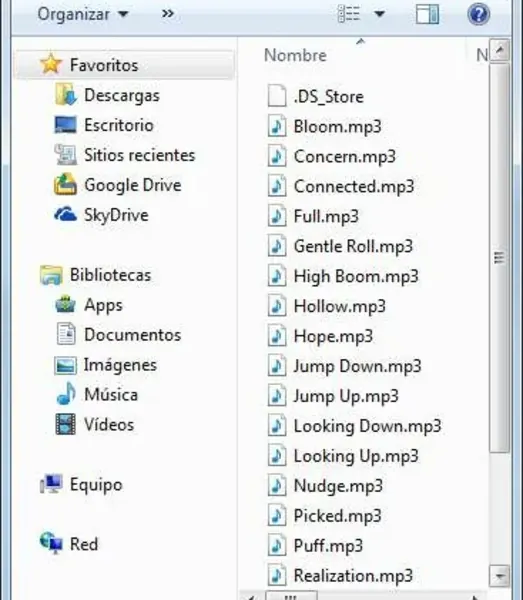Open the Organizar dropdown menu
The height and width of the screenshot is (600, 523).
(83, 14)
